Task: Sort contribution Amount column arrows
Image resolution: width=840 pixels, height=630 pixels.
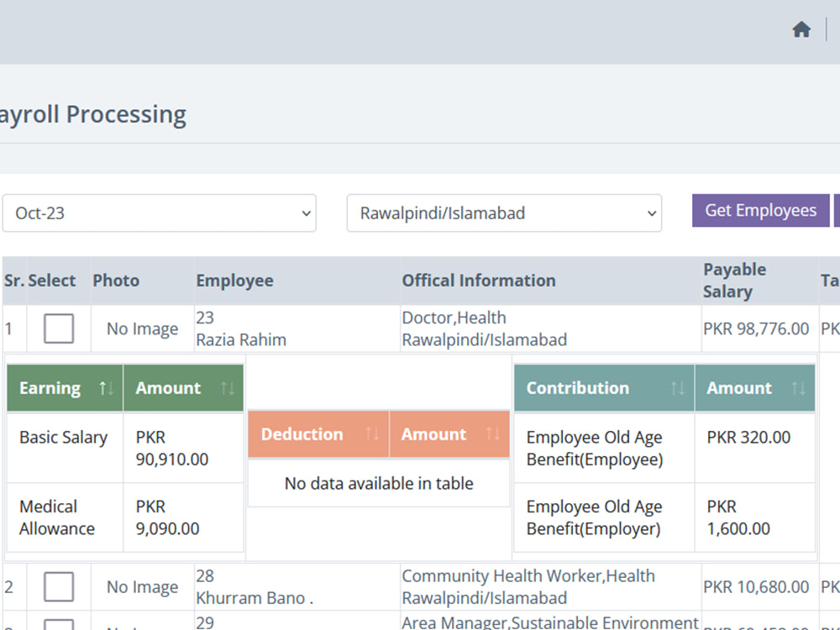Action: click(x=798, y=388)
